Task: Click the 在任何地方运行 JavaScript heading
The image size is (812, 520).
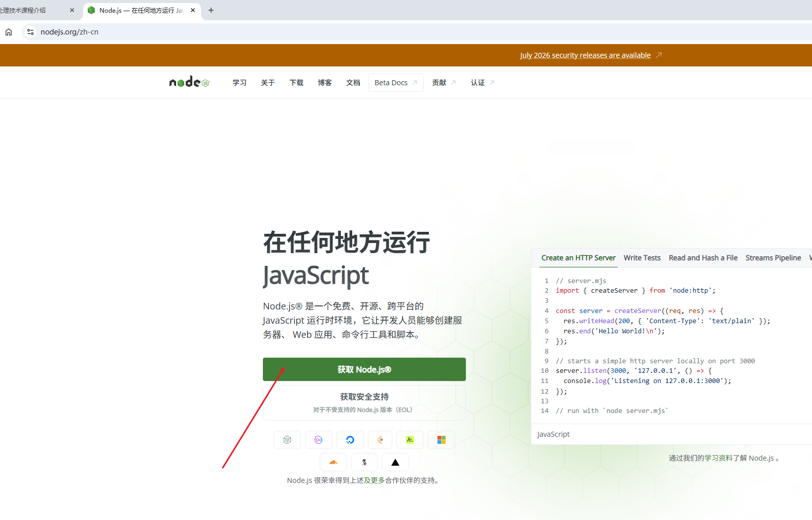Action: 347,259
